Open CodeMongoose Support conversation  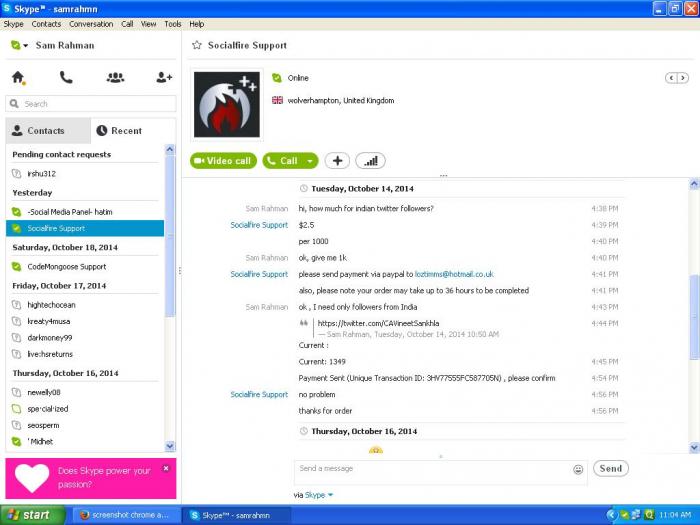pos(85,267)
